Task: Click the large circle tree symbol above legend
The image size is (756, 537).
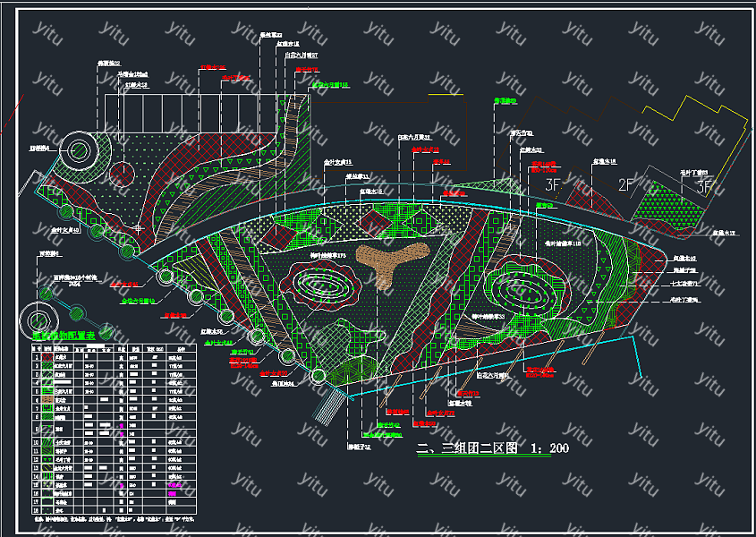Action: pos(38,320)
